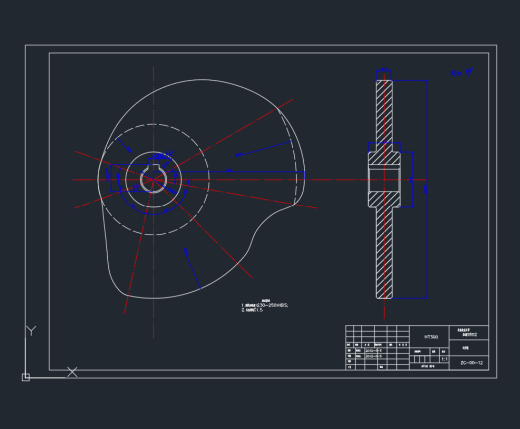Select the HT300 material text in title block

(x=431, y=337)
